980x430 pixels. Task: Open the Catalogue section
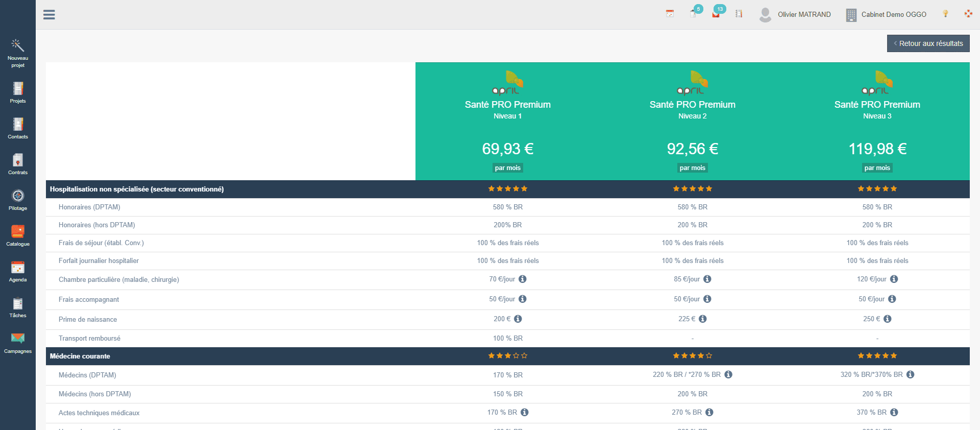click(x=18, y=235)
